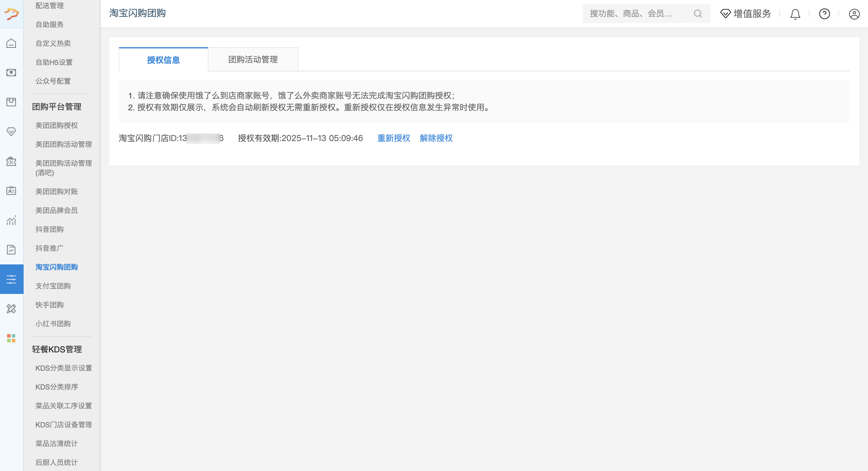Screen dimensions: 868x471
Task: Click the home store sidebar icon
Action: pos(11,43)
